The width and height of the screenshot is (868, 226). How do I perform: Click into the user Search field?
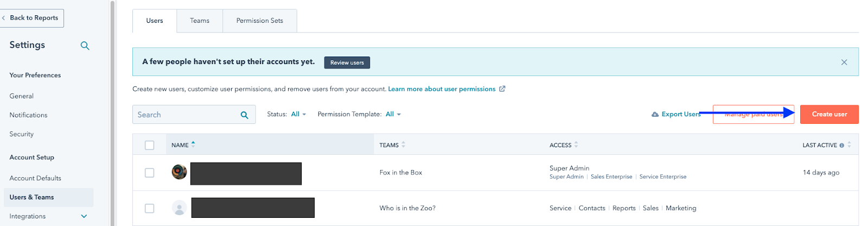pos(184,115)
